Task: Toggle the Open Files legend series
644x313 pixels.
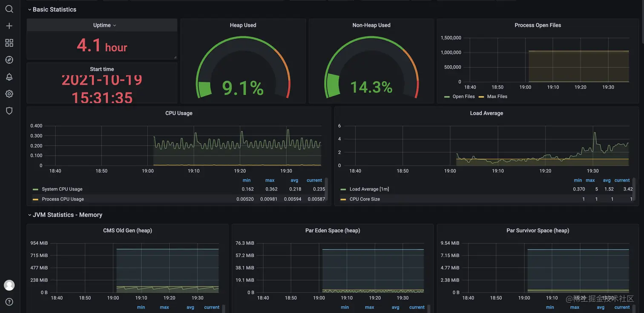Action: 463,97
